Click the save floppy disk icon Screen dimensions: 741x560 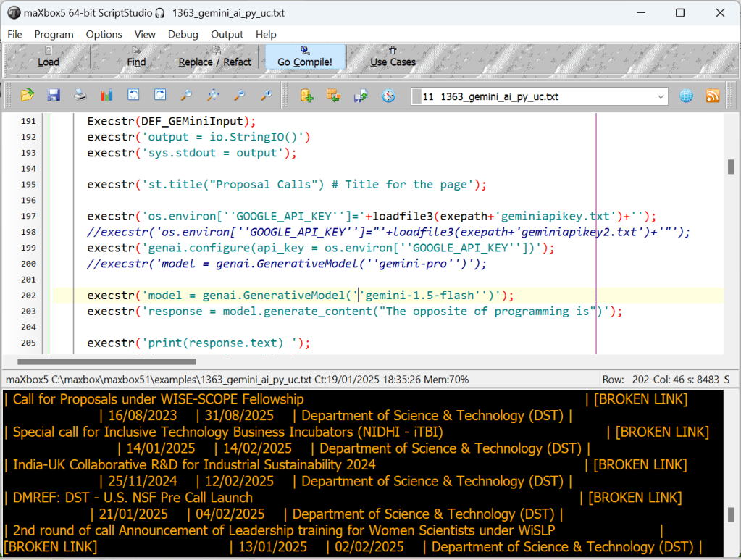click(x=54, y=96)
